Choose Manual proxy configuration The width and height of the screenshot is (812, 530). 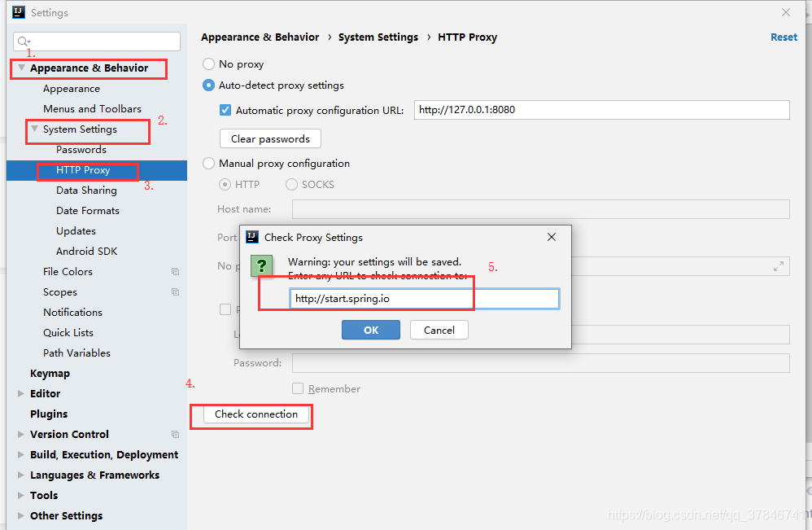208,163
